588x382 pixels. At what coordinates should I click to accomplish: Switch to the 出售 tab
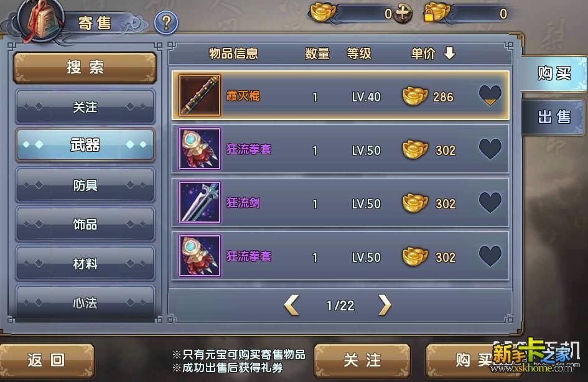tap(554, 117)
